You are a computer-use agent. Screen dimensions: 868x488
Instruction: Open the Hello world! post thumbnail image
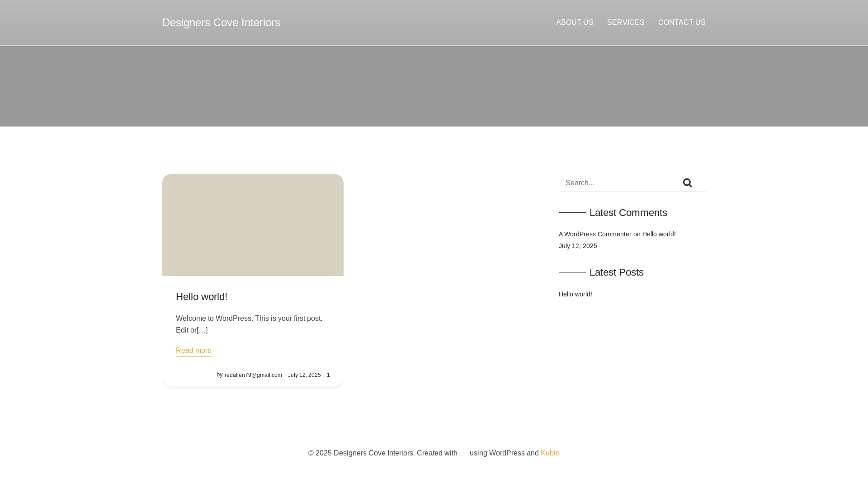coord(253,225)
